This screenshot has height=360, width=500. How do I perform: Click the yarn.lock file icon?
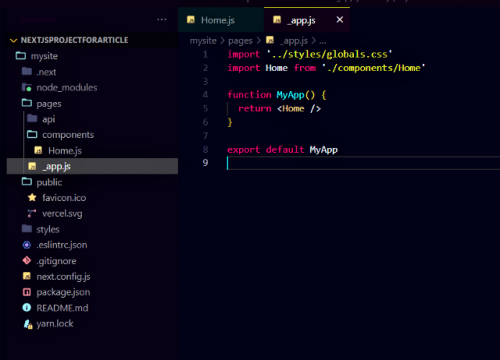(x=28, y=324)
